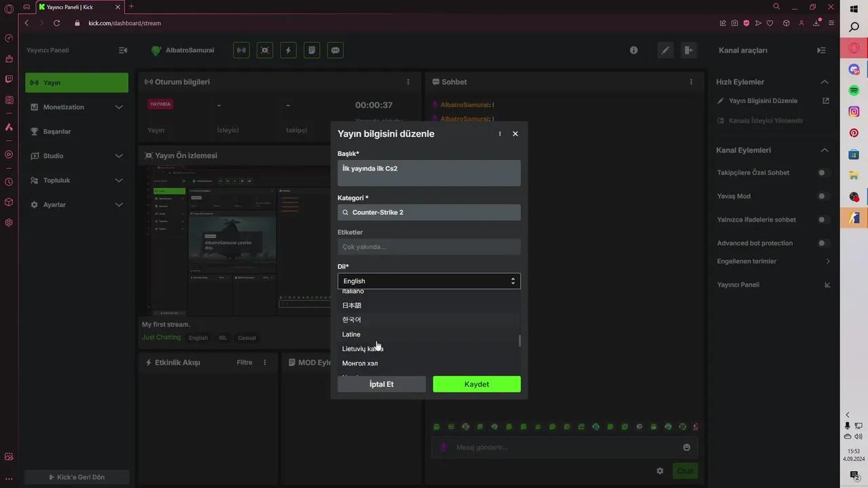868x488 pixels.
Task: Click the green Kaydet button
Action: coord(477,384)
